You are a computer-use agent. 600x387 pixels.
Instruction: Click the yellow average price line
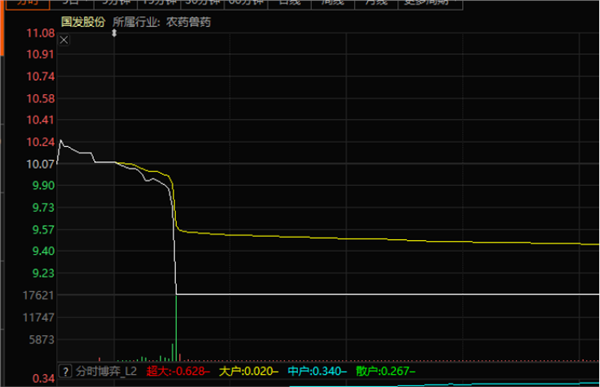tap(383, 238)
